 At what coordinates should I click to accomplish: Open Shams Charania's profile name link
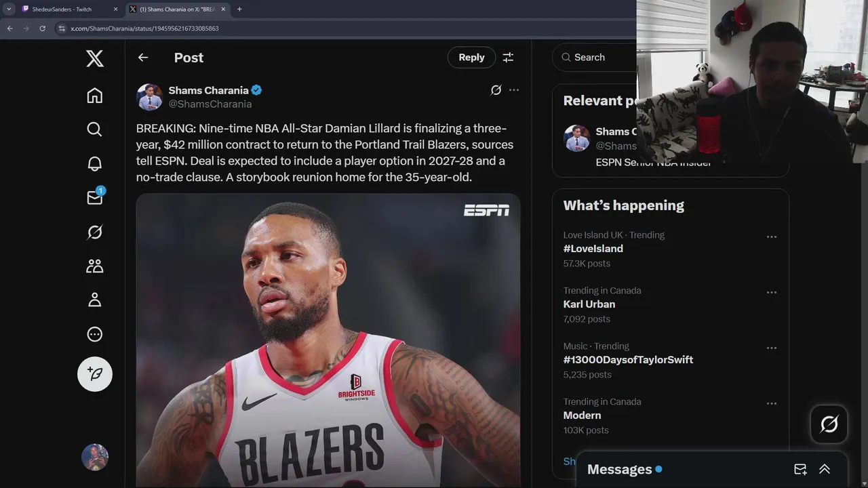[208, 90]
